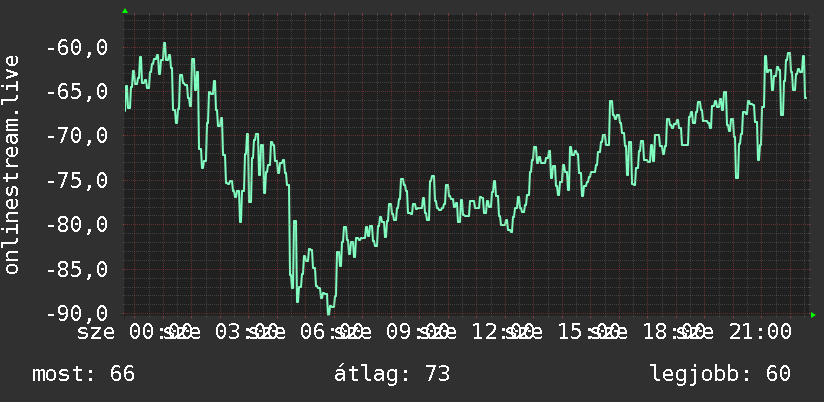Click the -65,0 y-axis label

coord(77,92)
